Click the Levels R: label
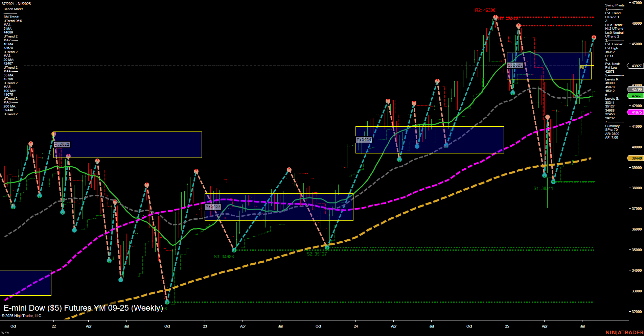Image resolution: width=644 pixels, height=336 pixels. (x=612, y=79)
